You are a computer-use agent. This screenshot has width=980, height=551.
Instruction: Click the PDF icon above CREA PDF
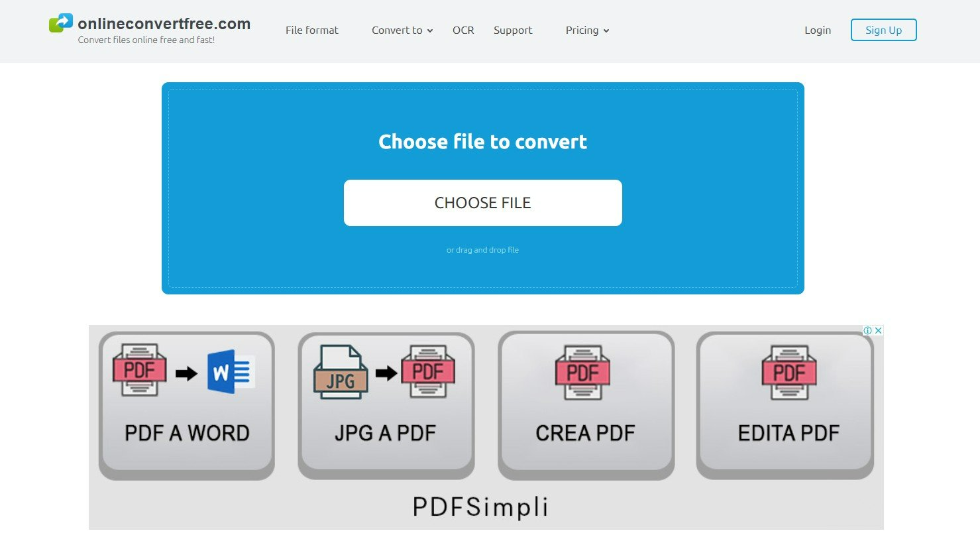pos(582,372)
